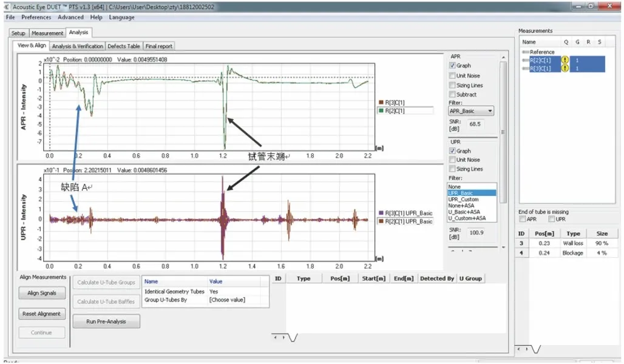The width and height of the screenshot is (624, 364).
Task: Enable UPR Sizing Lines checkbox
Action: click(x=452, y=169)
